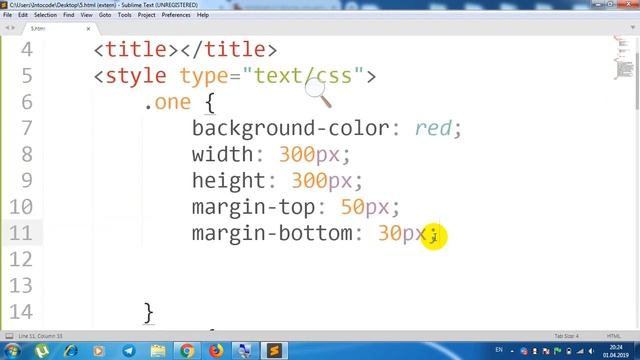This screenshot has width=640, height=360.
Task: Open the network signal tray icon
Action: (x=580, y=351)
